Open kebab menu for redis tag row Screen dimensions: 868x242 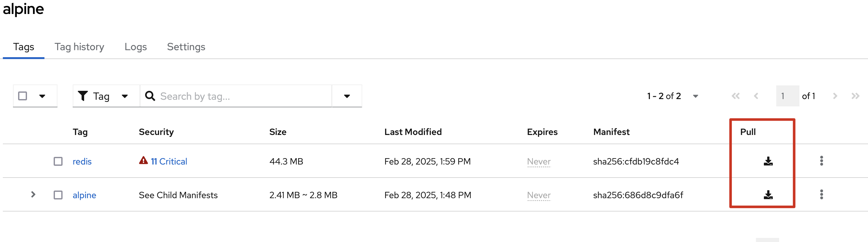point(821,161)
